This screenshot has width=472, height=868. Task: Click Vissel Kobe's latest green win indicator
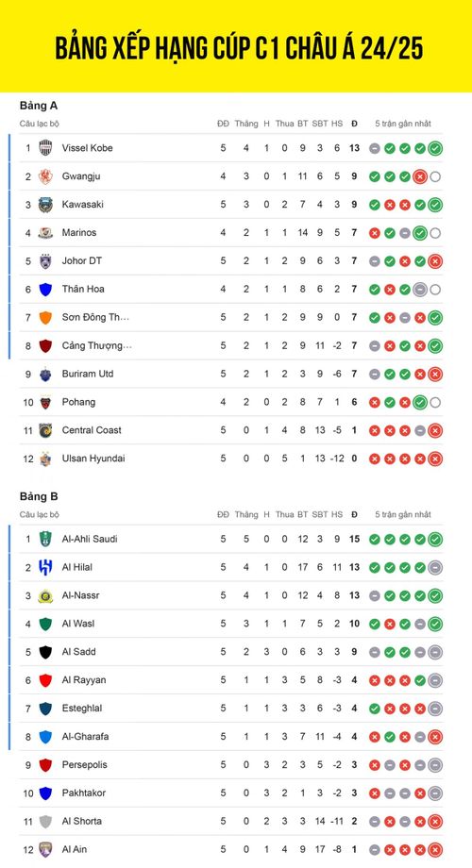point(435,148)
